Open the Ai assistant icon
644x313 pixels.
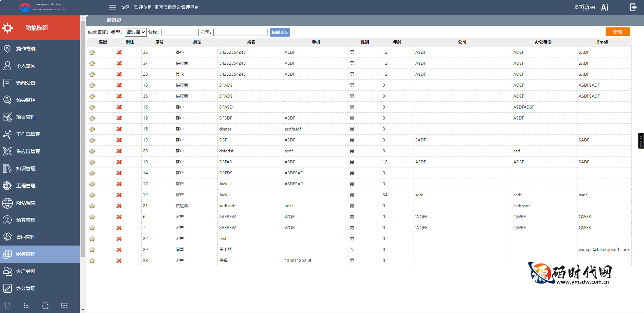[605, 7]
